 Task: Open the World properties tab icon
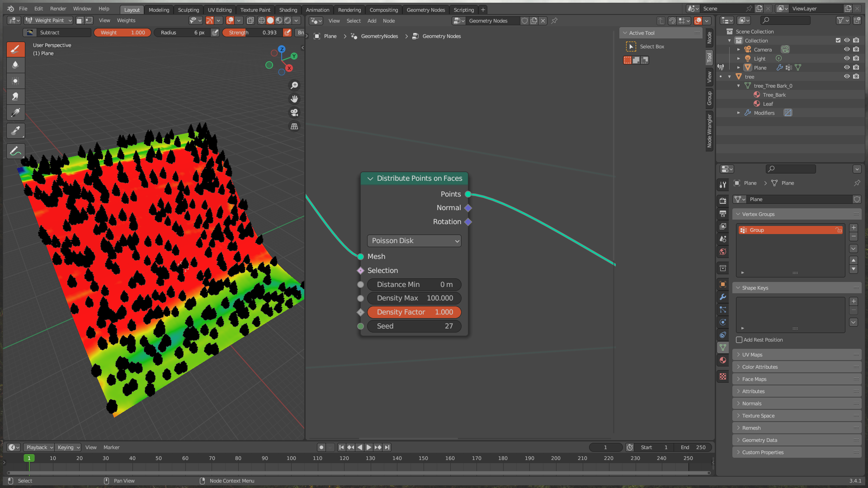723,252
